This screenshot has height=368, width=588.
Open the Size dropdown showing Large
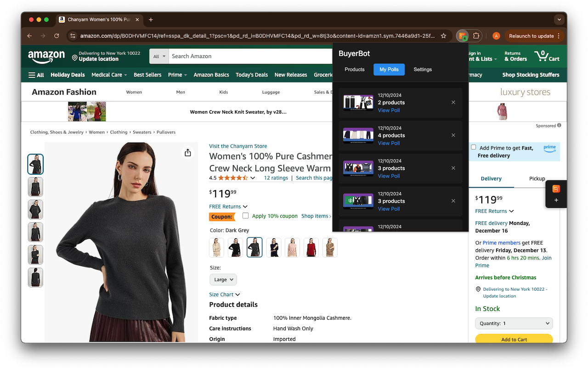pyautogui.click(x=223, y=280)
